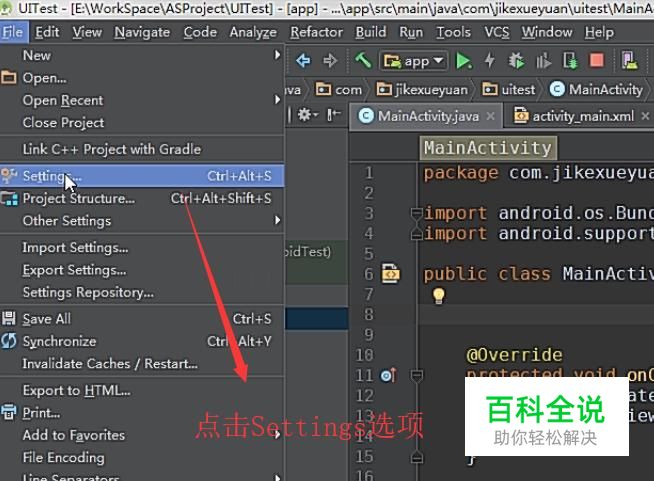Click Save All in File menu

pos(142,319)
